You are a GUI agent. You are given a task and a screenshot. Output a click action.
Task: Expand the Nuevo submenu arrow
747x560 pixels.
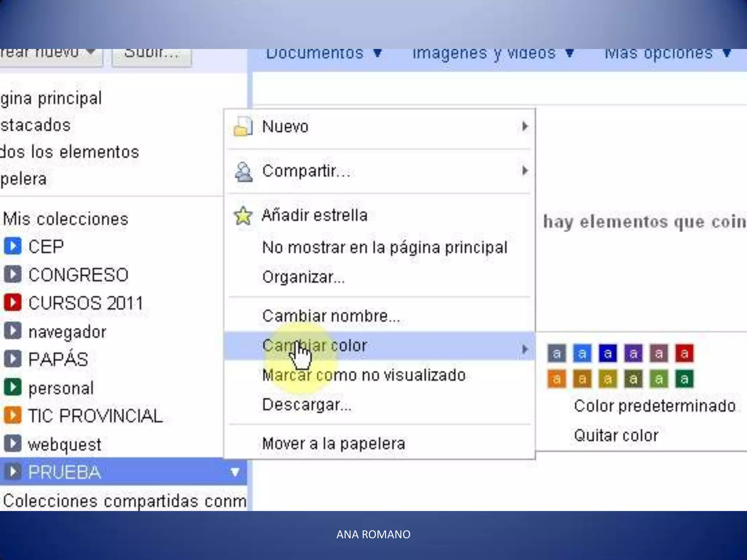click(x=525, y=127)
